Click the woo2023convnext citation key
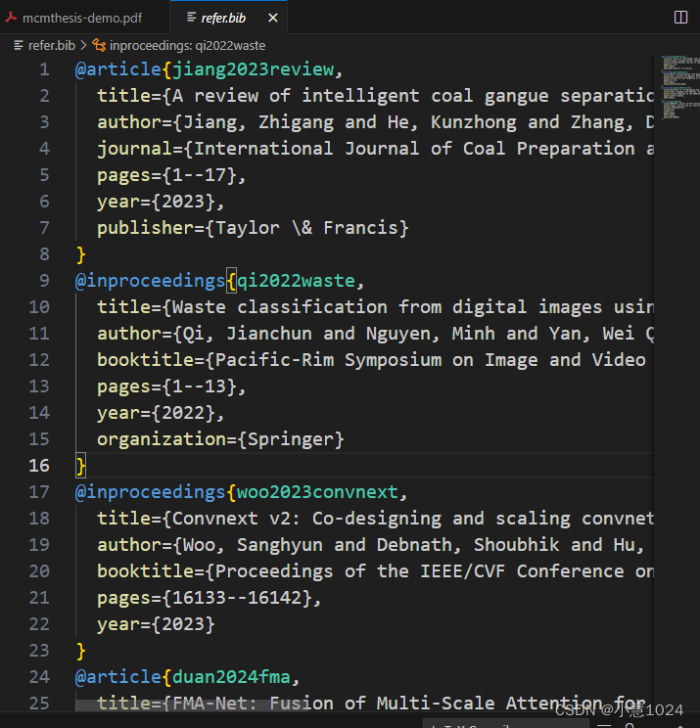 (x=318, y=491)
